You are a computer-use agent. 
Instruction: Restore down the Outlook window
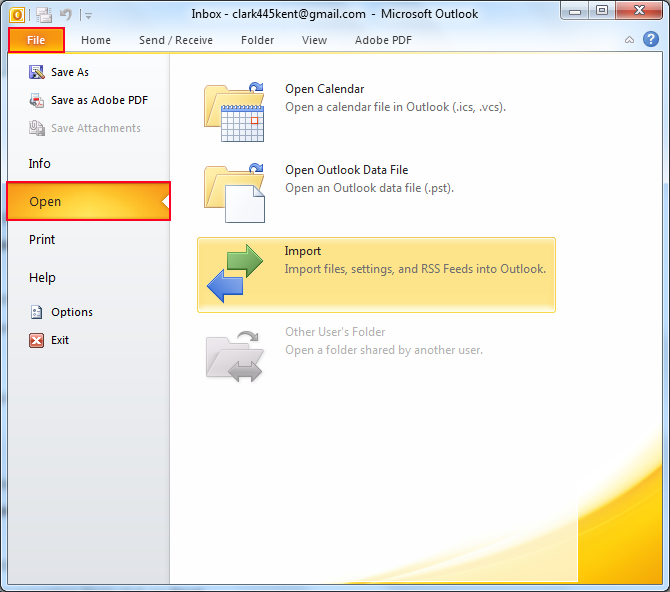pyautogui.click(x=602, y=10)
